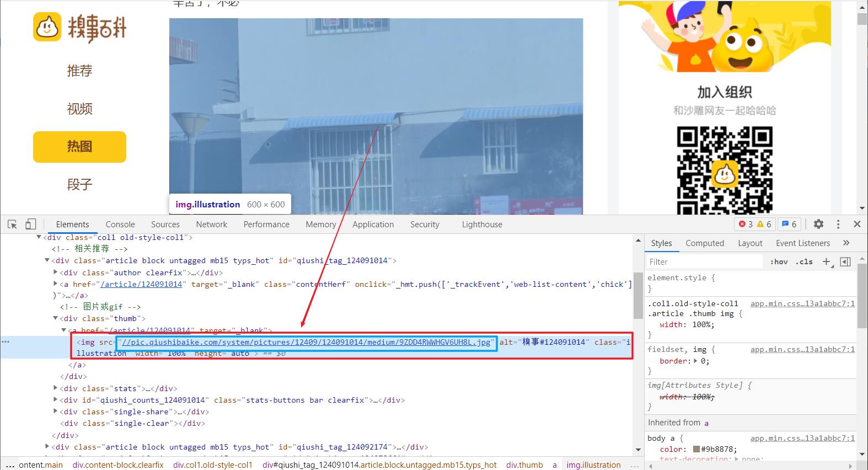Expand the single-share div

pyautogui.click(x=55, y=411)
